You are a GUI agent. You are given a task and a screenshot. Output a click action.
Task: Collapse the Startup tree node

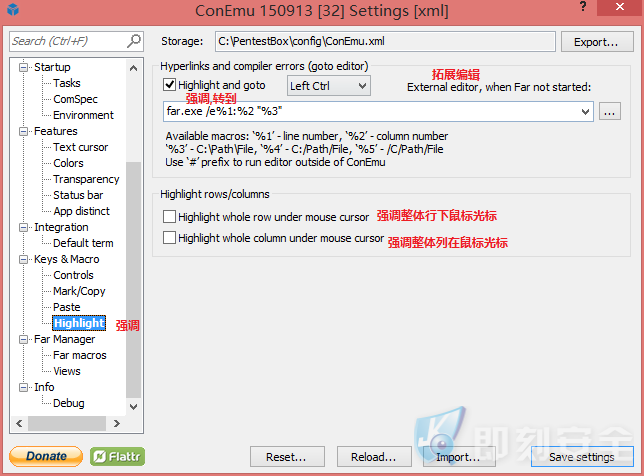[x=24, y=67]
